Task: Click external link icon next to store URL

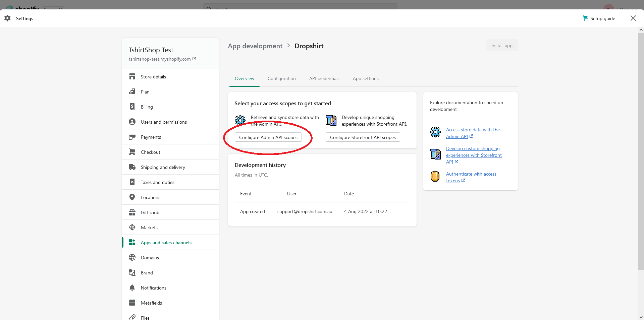Action: point(194,59)
